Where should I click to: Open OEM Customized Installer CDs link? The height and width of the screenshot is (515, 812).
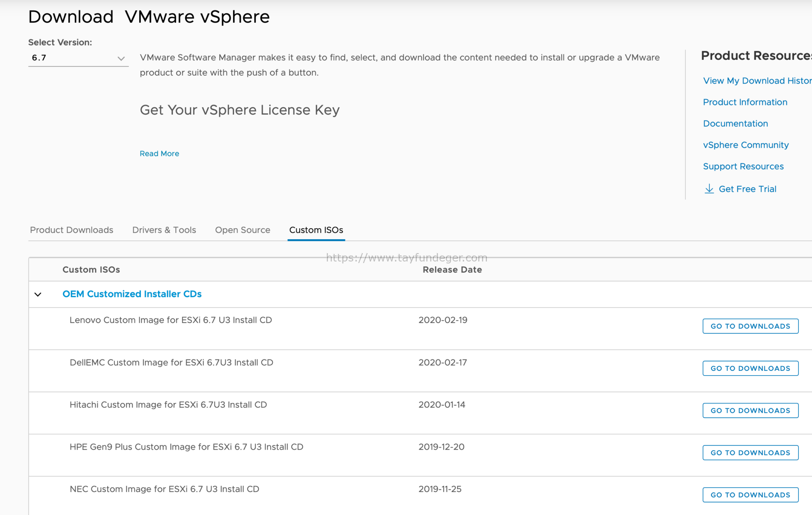pyautogui.click(x=132, y=294)
